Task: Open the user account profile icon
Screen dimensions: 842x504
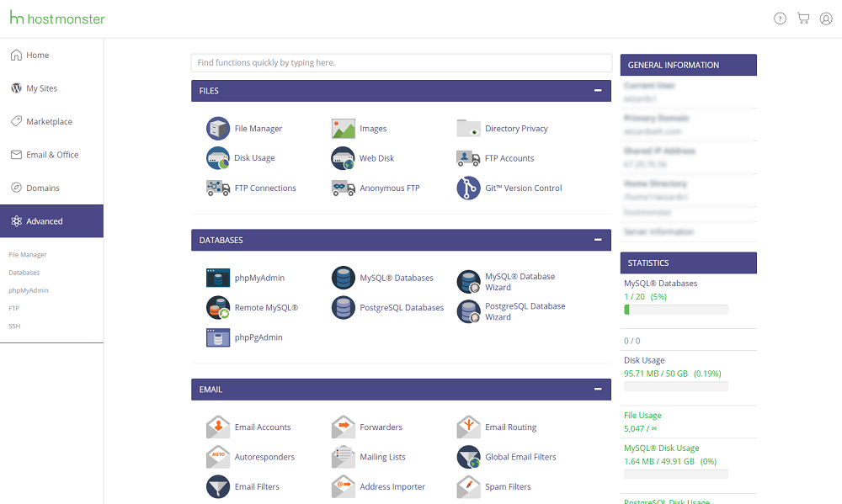Action: 826,19
